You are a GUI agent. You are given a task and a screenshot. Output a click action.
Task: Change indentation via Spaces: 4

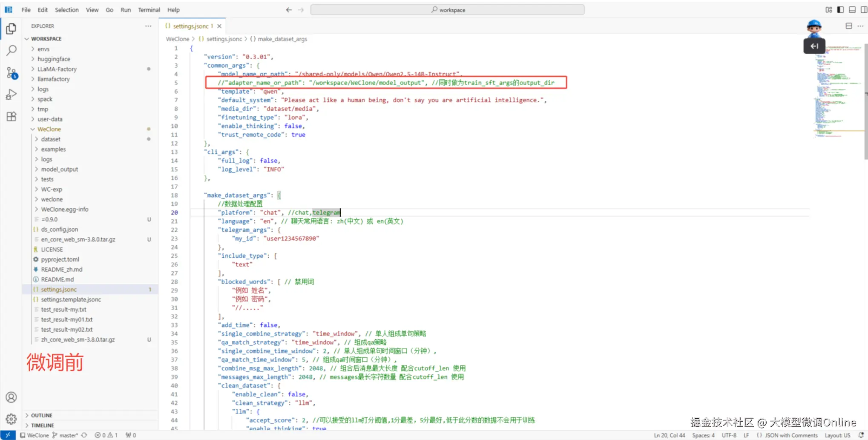pyautogui.click(x=703, y=435)
